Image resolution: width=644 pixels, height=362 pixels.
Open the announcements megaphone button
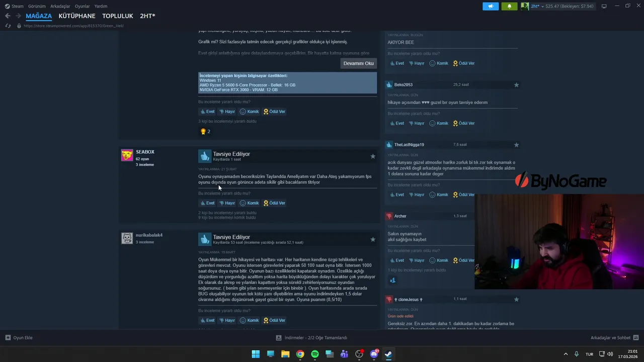coord(491,6)
